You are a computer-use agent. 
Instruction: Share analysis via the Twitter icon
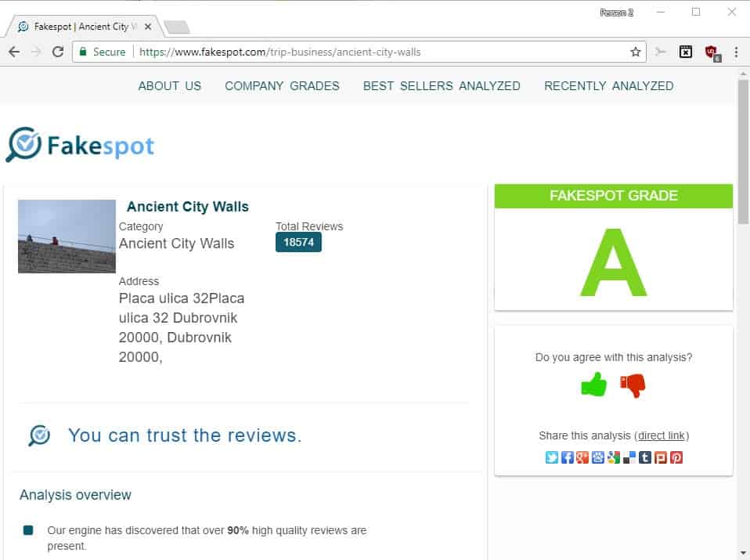[551, 457]
